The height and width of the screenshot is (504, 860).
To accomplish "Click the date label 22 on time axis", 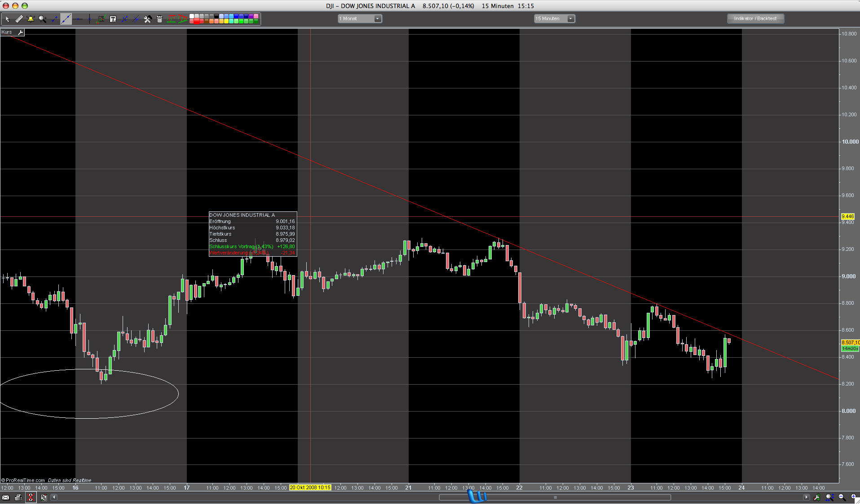I will [519, 487].
